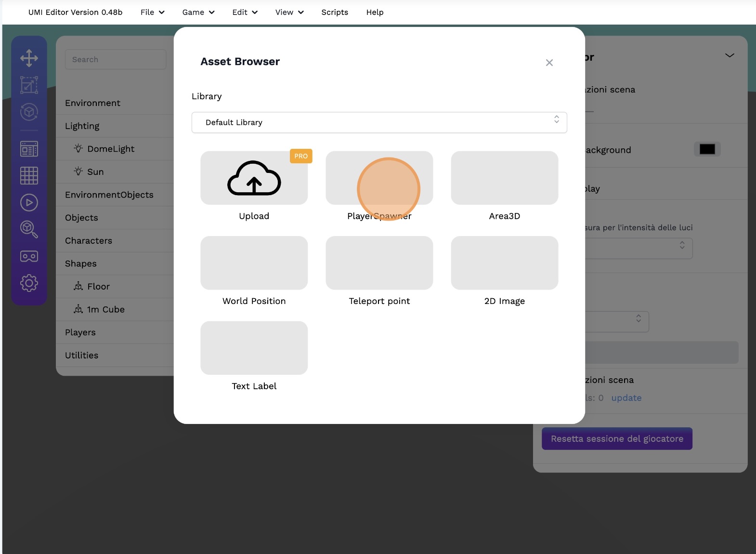Open the black background color swatch
The image size is (756, 554).
pos(707,149)
